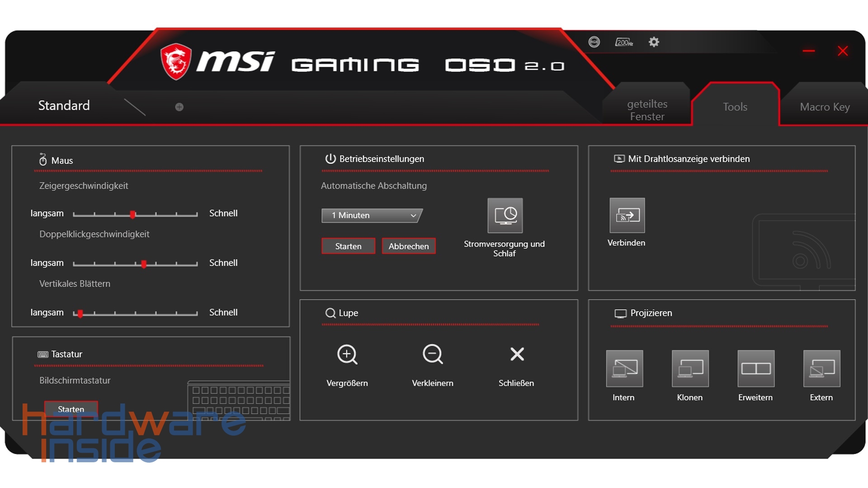Select the Erweitern projection mode icon
The height and width of the screenshot is (488, 868).
click(x=756, y=369)
